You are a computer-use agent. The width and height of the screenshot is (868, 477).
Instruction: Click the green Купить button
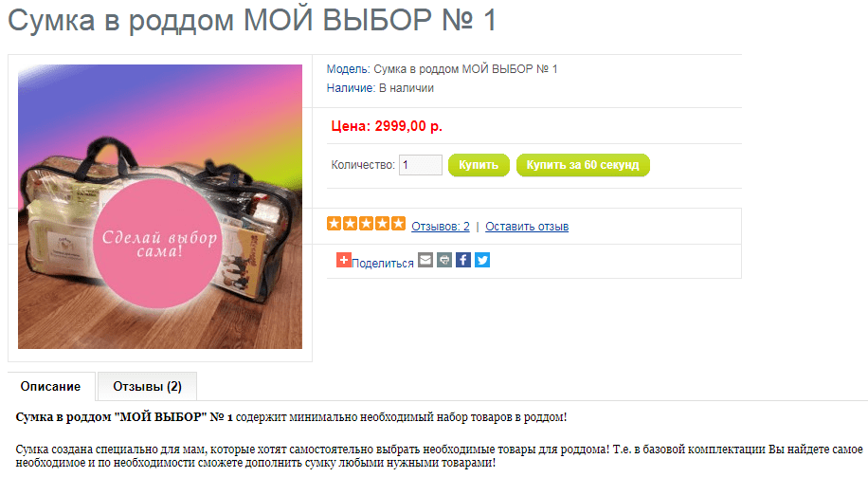(x=479, y=165)
